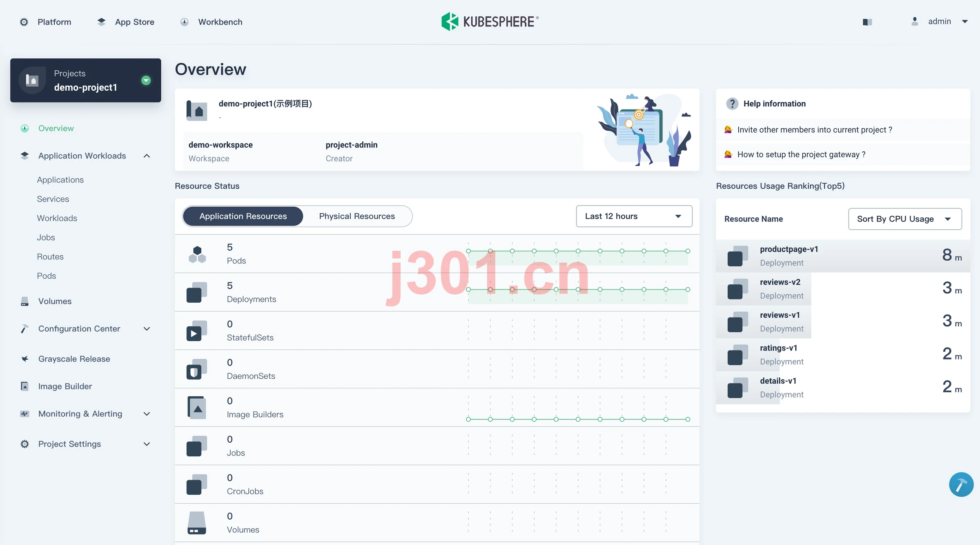The image size is (980, 545).
Task: Expand the Monitoring & Alerting section
Action: 147,414
